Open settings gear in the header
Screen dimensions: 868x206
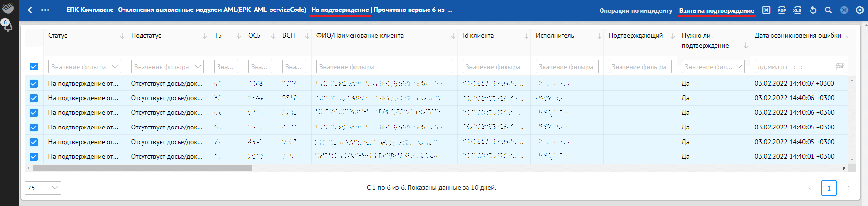click(859, 10)
